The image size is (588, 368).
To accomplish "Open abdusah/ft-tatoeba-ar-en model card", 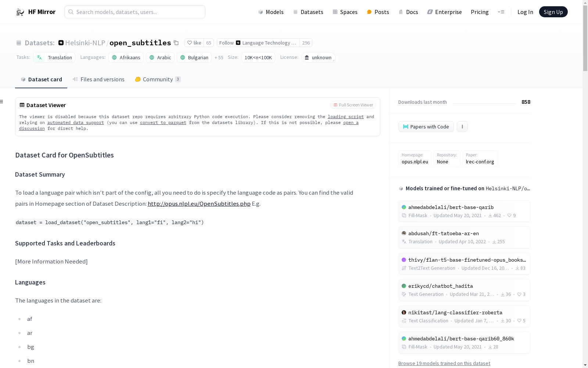I will coord(464,237).
